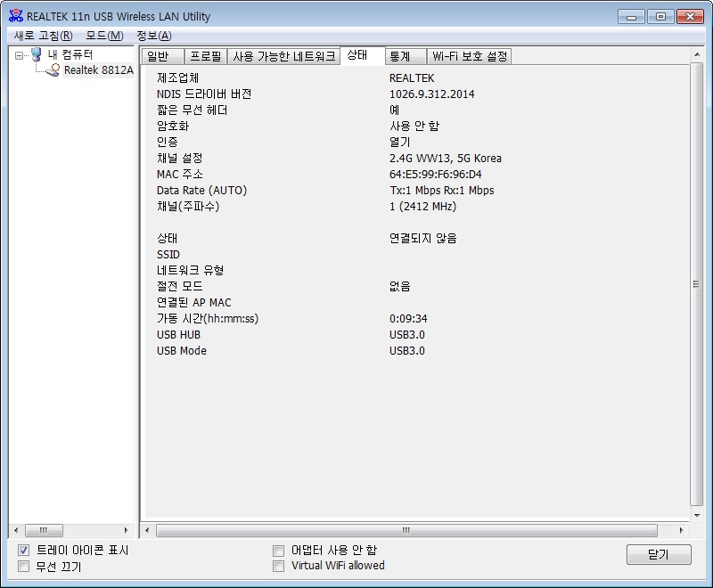Switch to the 일반 tab
This screenshot has height=588, width=713.
click(x=163, y=56)
